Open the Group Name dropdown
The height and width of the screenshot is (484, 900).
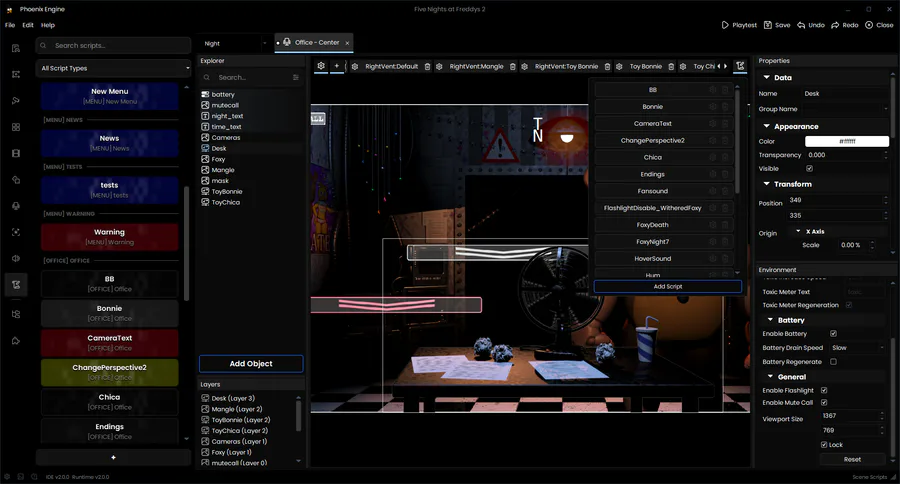[x=845, y=109]
